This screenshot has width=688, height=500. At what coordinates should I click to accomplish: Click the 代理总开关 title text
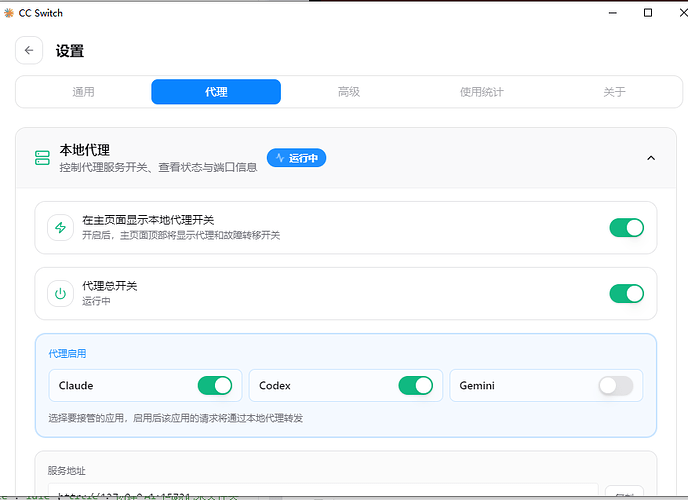(x=110, y=286)
